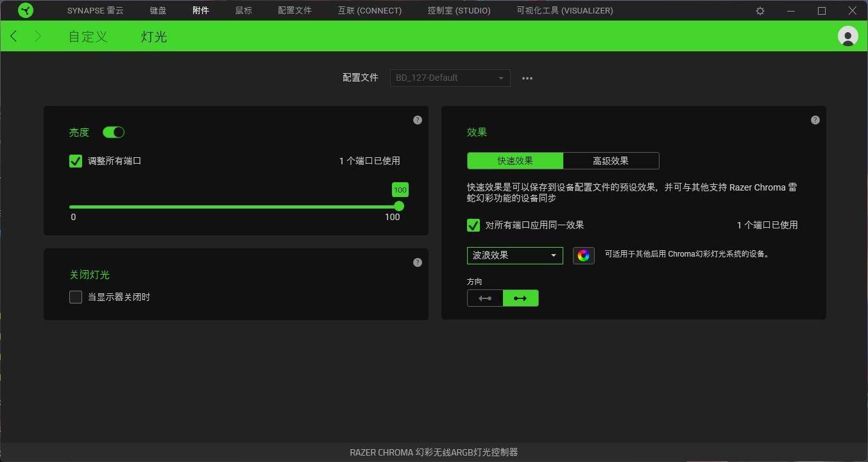Expand the 波浪效果 effect dropdown
This screenshot has height=462, width=868.
[515, 255]
